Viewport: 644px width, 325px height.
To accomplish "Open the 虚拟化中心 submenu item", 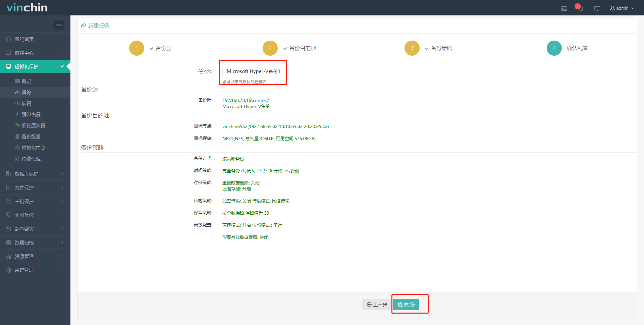I will pos(35,148).
